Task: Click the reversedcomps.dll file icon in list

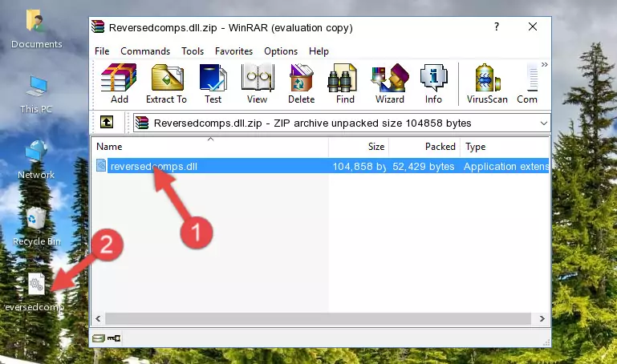Action: 101,165
